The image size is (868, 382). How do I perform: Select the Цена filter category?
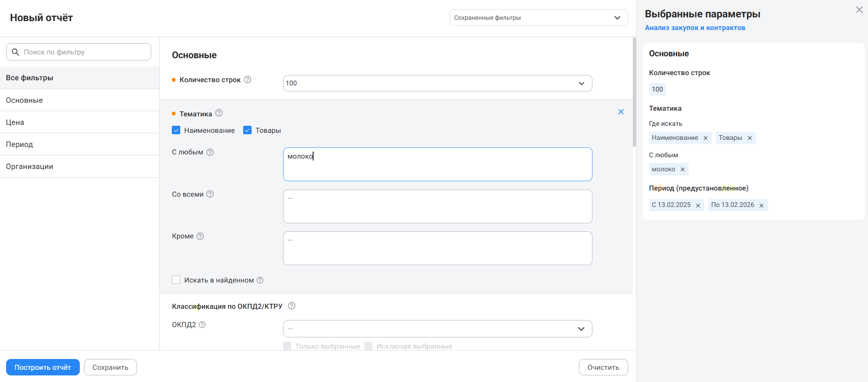[x=15, y=122]
